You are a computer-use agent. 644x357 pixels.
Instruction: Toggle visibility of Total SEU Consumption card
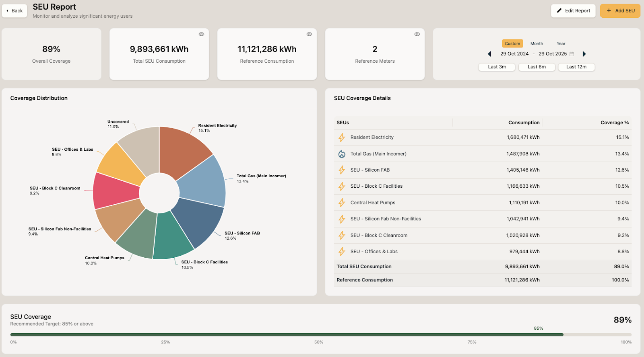tap(201, 34)
